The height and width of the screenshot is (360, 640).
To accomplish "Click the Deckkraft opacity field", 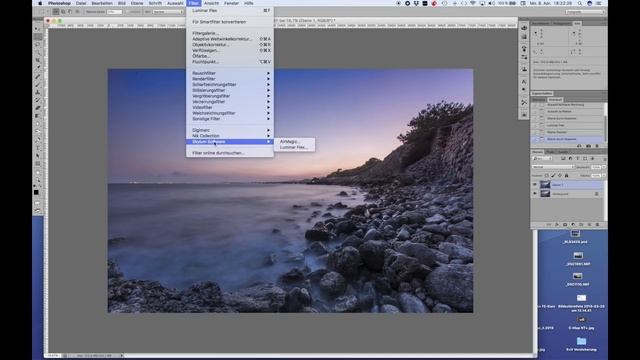I will click(596, 167).
